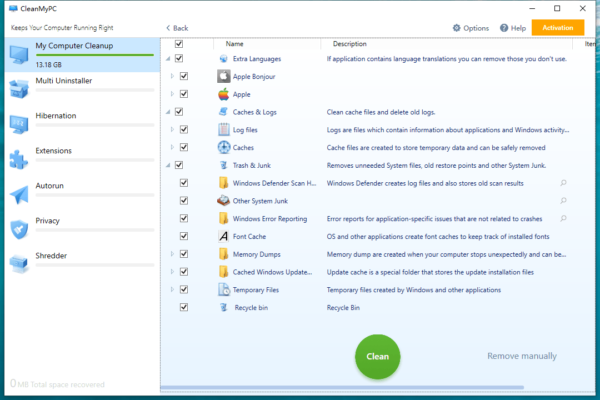The image size is (600, 400).
Task: Click the colorful Apple logo icon
Action: tap(224, 94)
